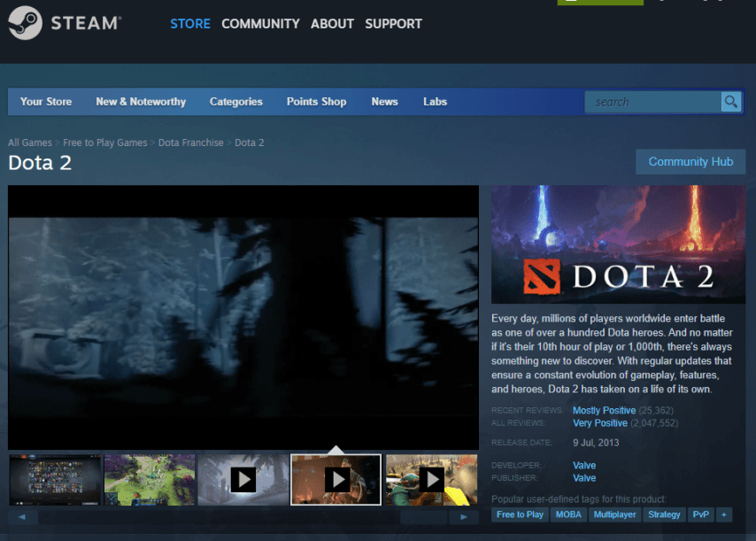The image size is (756, 541).
Task: Click the left carousel arrow
Action: pos(22,515)
